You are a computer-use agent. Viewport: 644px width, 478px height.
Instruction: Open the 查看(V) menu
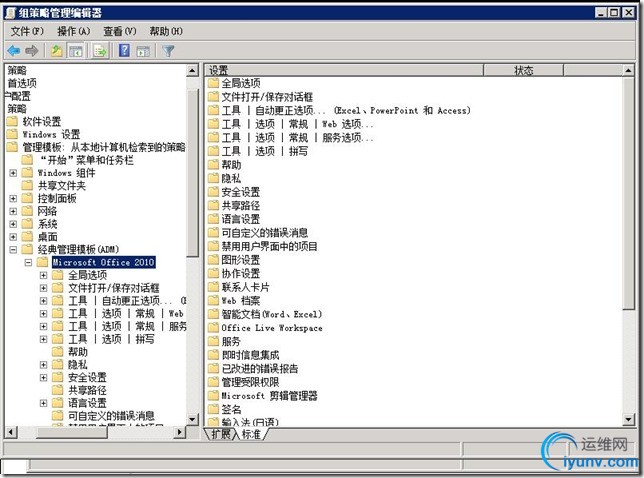click(x=120, y=31)
